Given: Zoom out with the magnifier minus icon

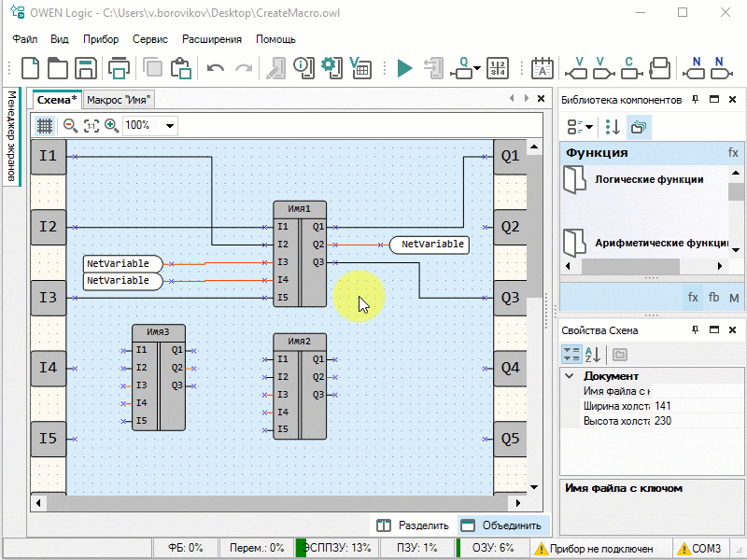Looking at the screenshot, I should point(70,125).
